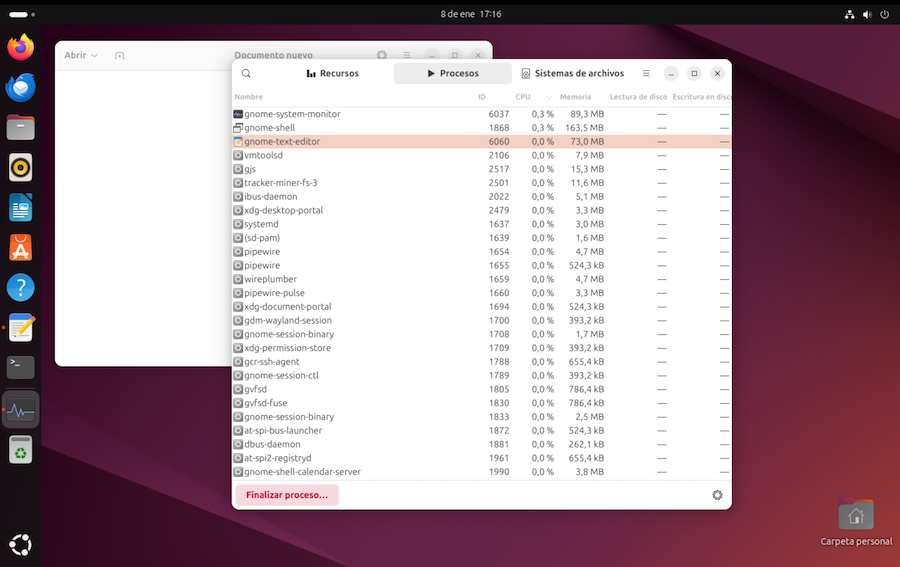900x567 pixels.
Task: Open the Ubuntu App Center icon
Action: [20, 247]
